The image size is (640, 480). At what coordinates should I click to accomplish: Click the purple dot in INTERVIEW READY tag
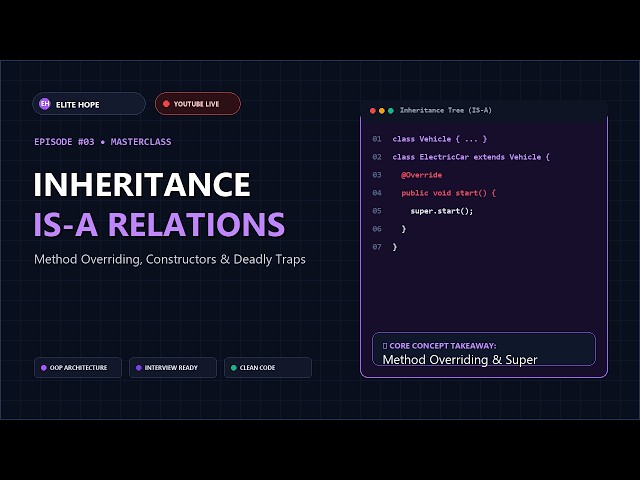pyautogui.click(x=139, y=368)
